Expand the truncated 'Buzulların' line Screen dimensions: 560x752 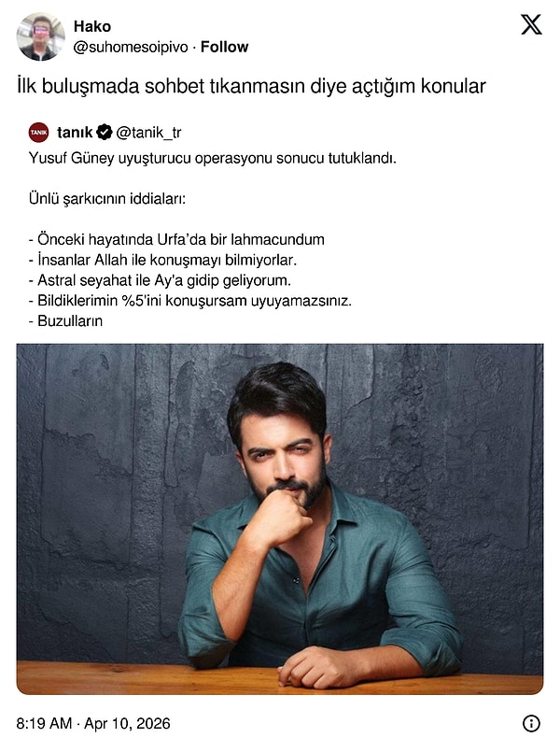pos(65,320)
